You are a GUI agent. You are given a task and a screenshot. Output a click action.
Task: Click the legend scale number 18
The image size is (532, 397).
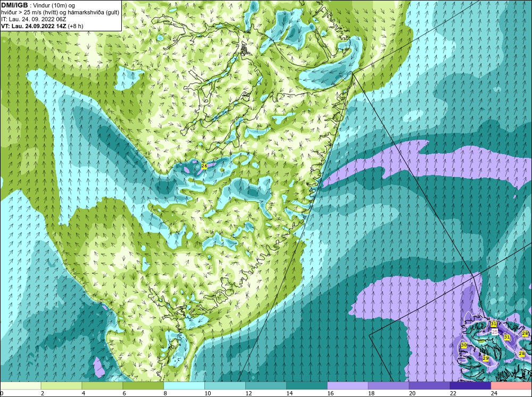pyautogui.click(x=371, y=393)
